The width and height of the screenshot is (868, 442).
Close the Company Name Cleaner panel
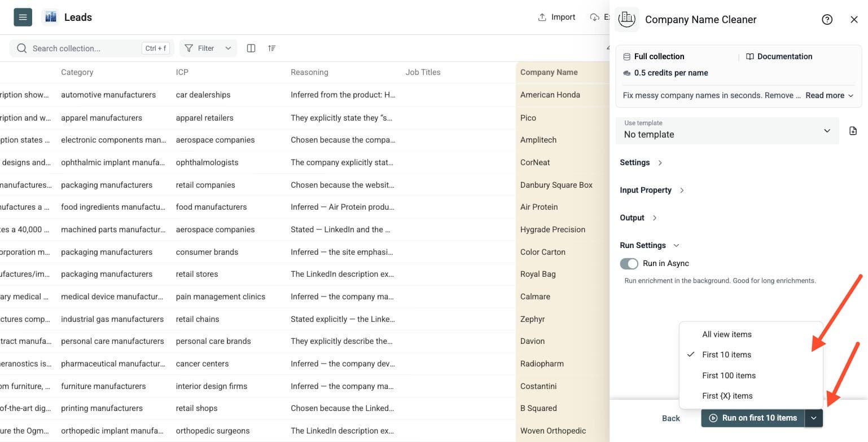854,20
